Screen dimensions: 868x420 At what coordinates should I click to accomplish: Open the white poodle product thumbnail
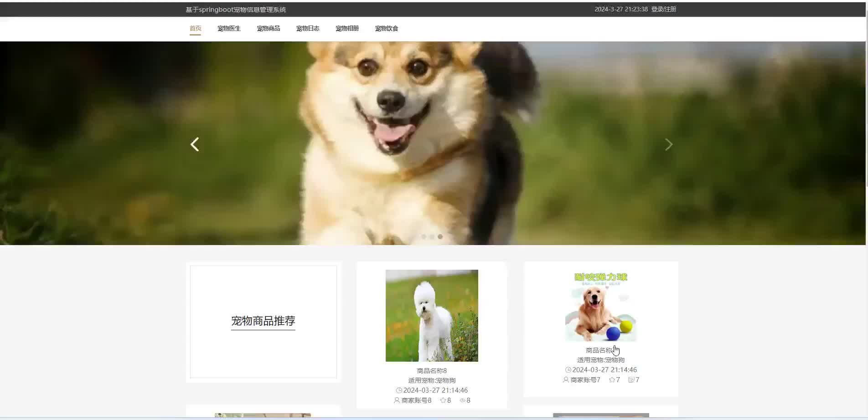coord(432,316)
